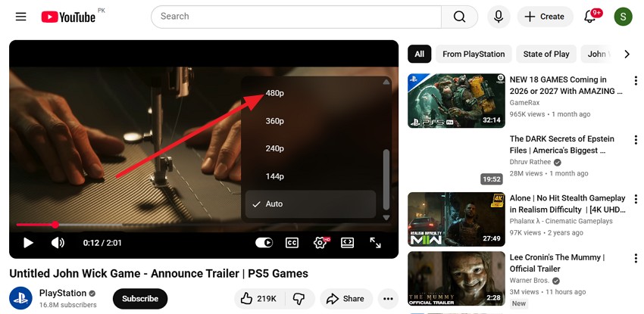Open notifications bell
644x314 pixels.
[590, 17]
